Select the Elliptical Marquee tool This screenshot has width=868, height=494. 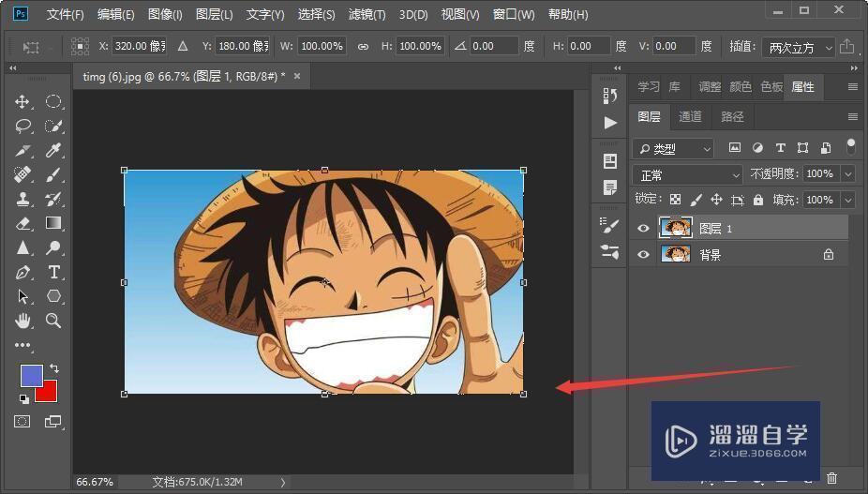[53, 101]
